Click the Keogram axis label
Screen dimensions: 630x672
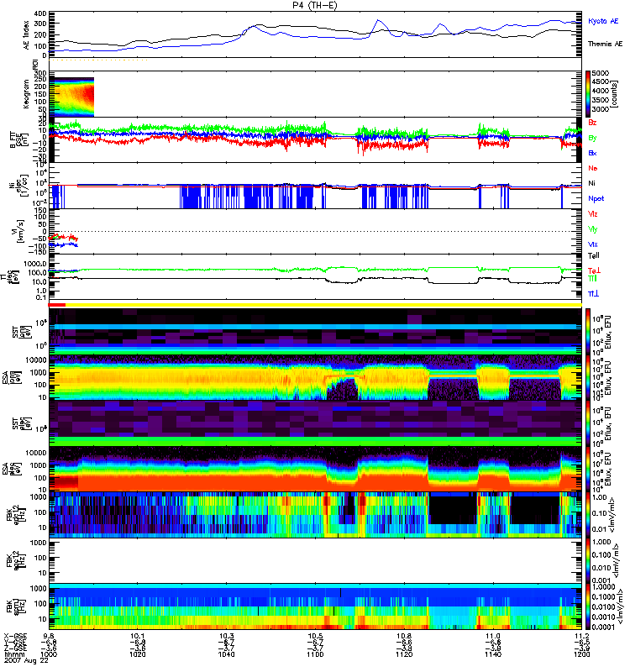26,94
